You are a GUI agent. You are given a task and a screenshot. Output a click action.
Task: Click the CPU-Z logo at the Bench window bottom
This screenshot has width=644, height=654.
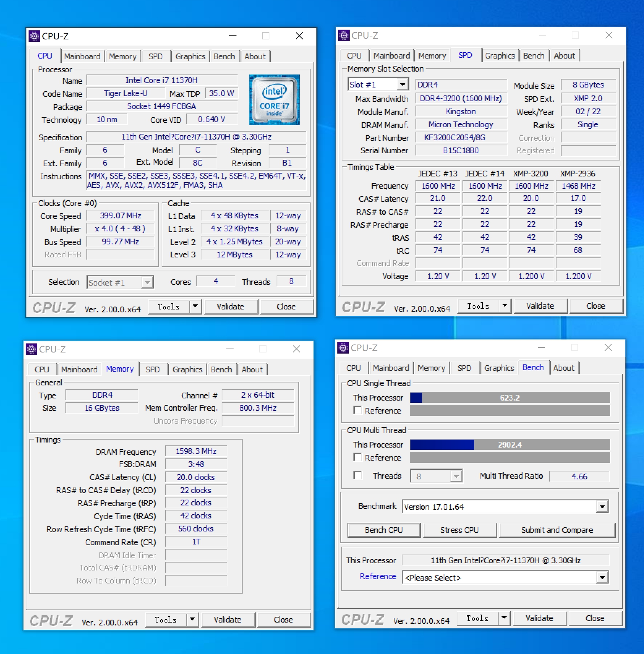(x=363, y=620)
